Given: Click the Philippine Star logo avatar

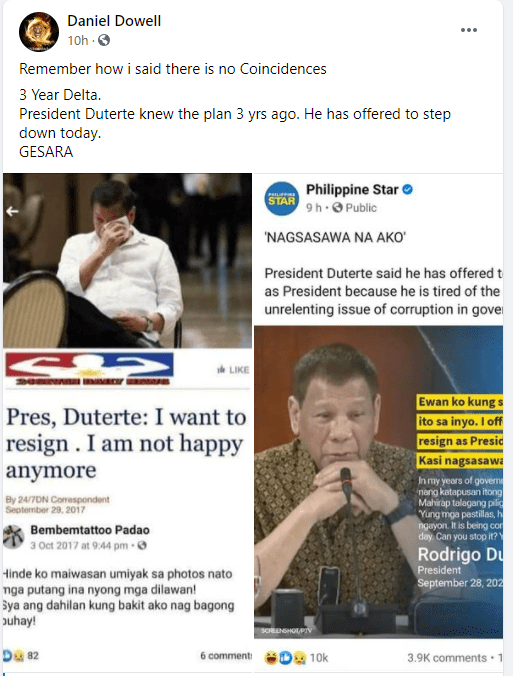Looking at the screenshot, I should point(282,198).
